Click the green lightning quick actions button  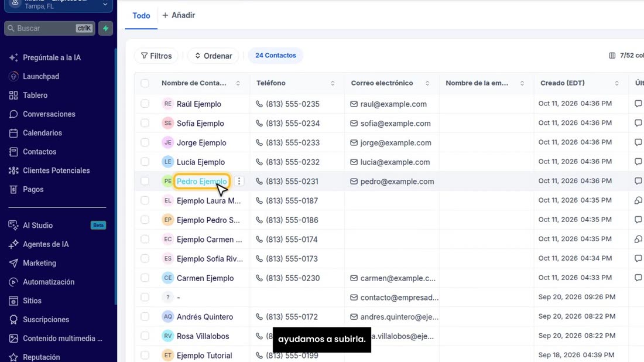pos(105,28)
